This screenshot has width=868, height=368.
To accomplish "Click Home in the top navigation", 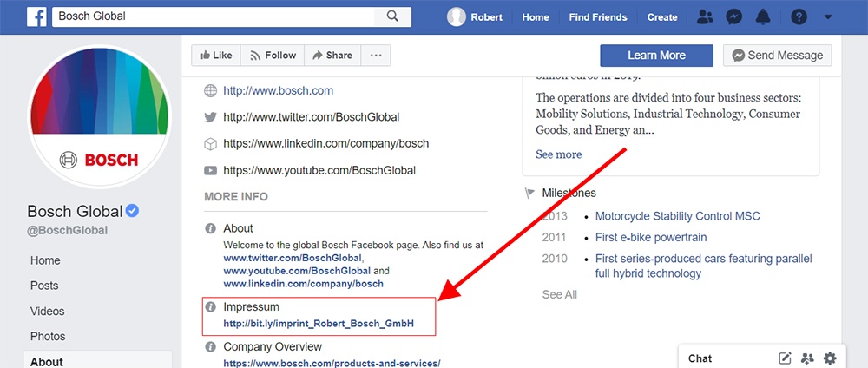I will click(536, 17).
